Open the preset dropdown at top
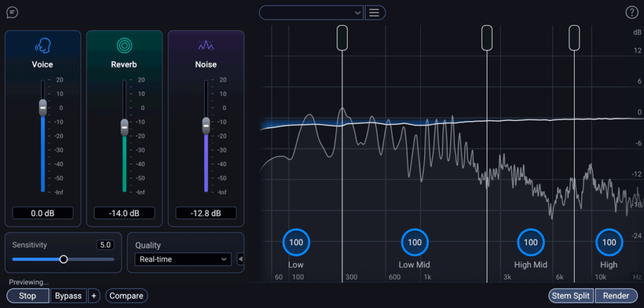The height and width of the screenshot is (308, 644). [x=311, y=13]
